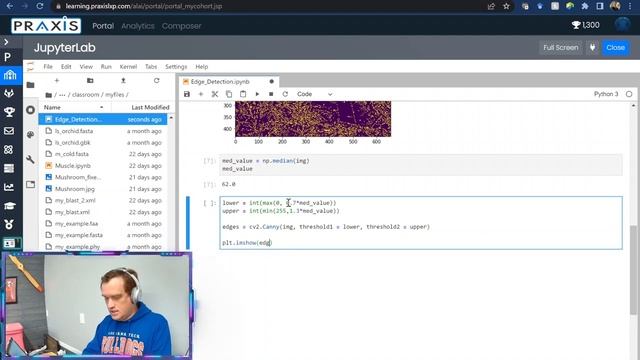The image size is (640, 360).
Task: Restart the kernel icon
Action: [285, 94]
